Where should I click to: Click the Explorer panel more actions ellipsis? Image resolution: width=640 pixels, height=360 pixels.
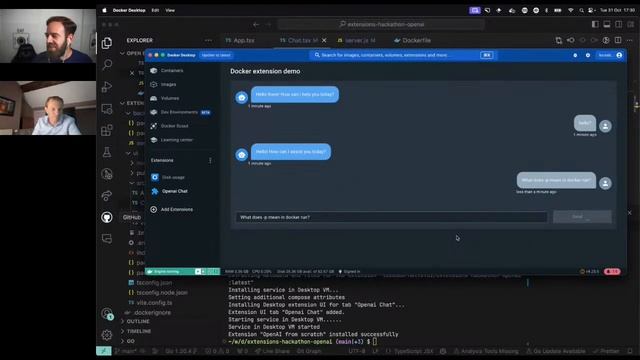point(208,40)
